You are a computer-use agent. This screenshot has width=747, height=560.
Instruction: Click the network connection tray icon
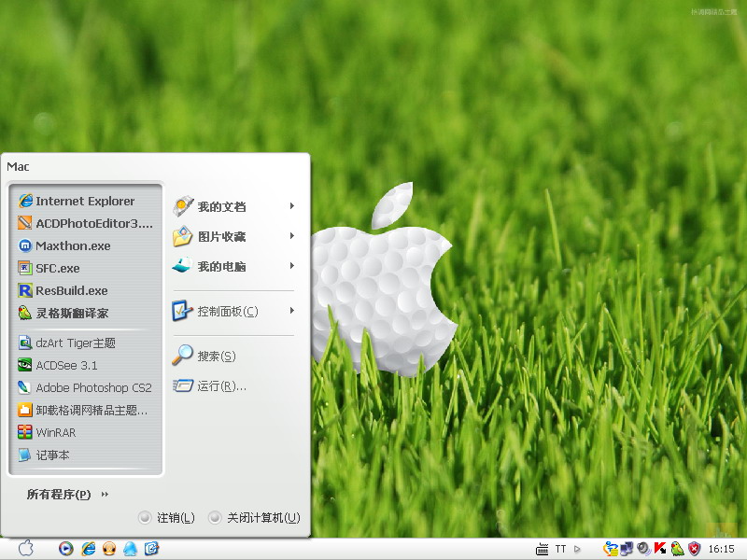(x=627, y=549)
